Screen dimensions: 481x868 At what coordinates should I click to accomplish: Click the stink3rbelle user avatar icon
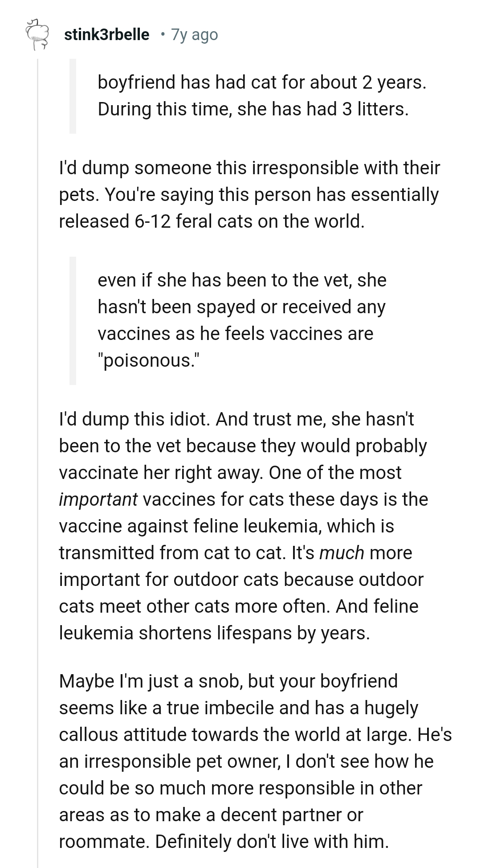pyautogui.click(x=37, y=34)
